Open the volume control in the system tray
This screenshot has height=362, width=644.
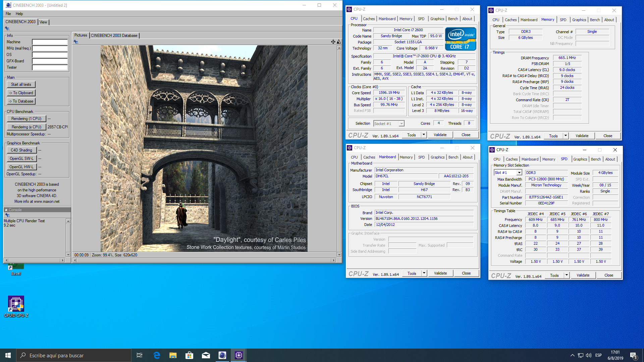tap(589, 355)
